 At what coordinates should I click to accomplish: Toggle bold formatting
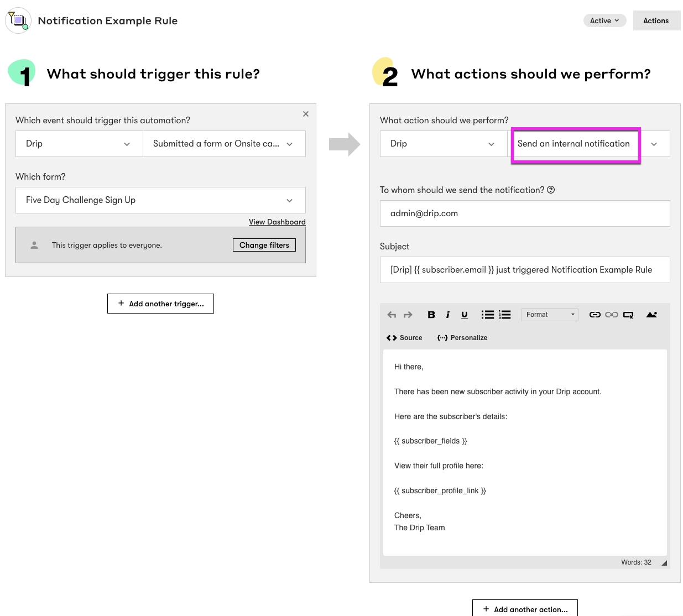pos(431,315)
